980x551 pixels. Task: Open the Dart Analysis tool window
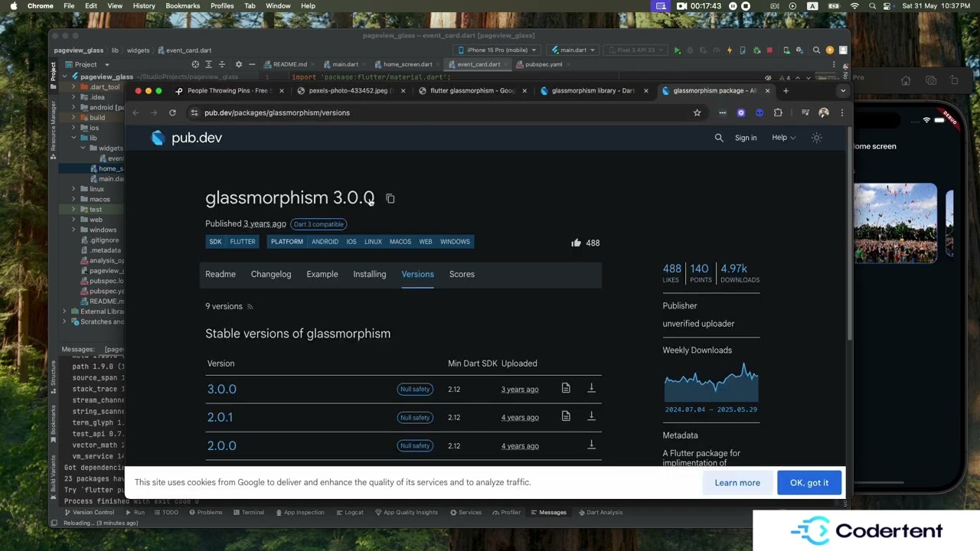point(600,513)
